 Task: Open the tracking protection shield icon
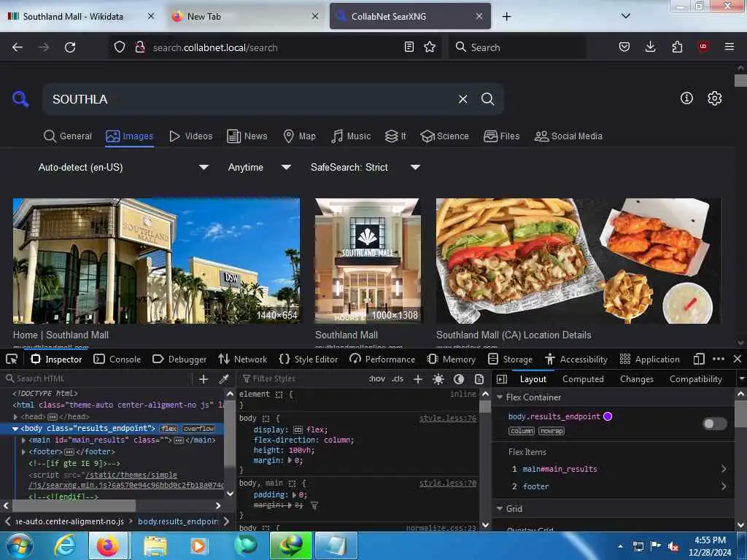point(120,47)
